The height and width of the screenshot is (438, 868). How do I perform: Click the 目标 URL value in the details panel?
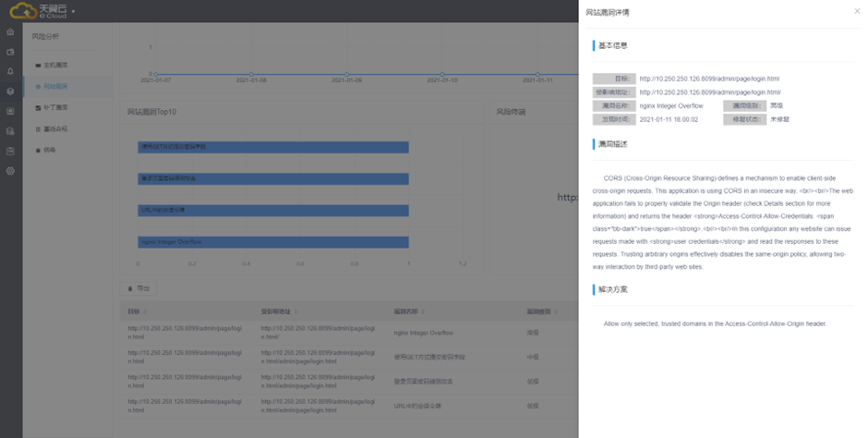(x=709, y=79)
